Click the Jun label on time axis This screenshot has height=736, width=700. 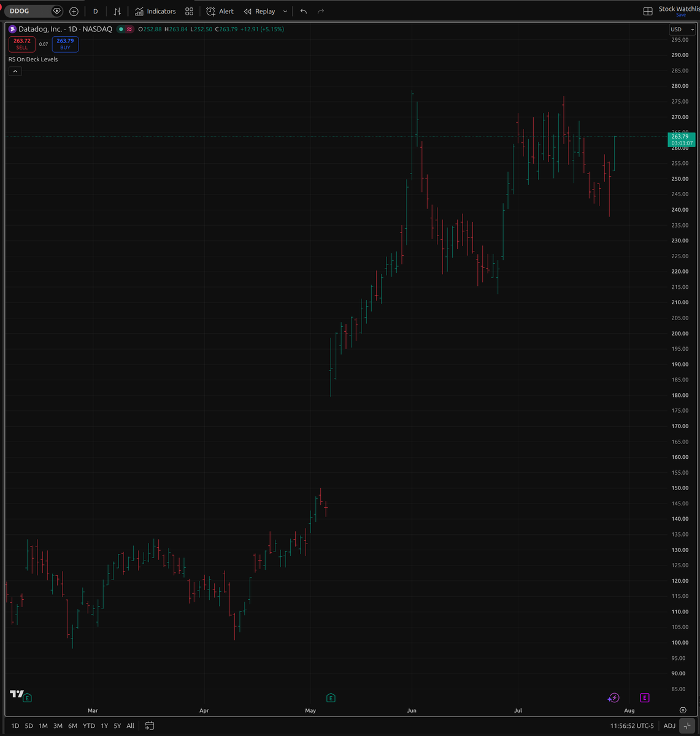(412, 710)
